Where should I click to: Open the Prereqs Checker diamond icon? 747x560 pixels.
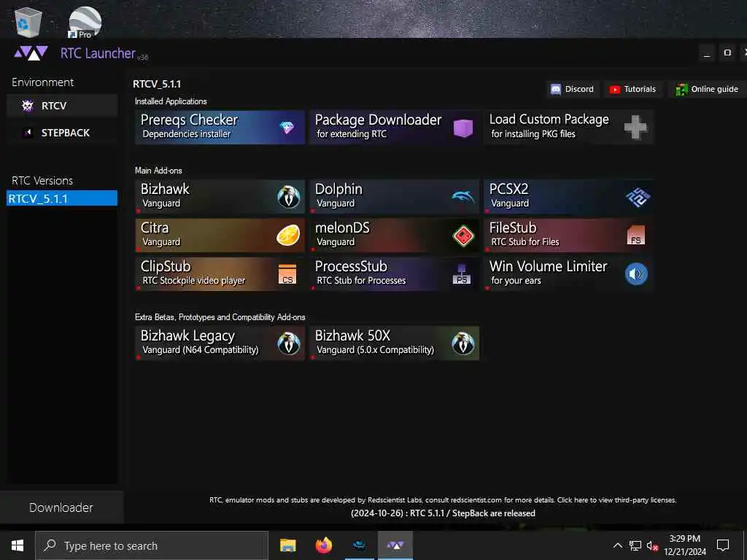click(x=287, y=127)
